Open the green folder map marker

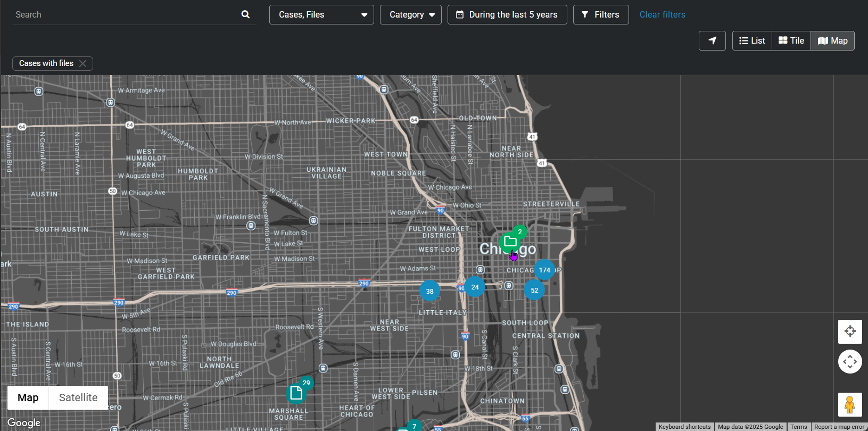click(x=510, y=242)
